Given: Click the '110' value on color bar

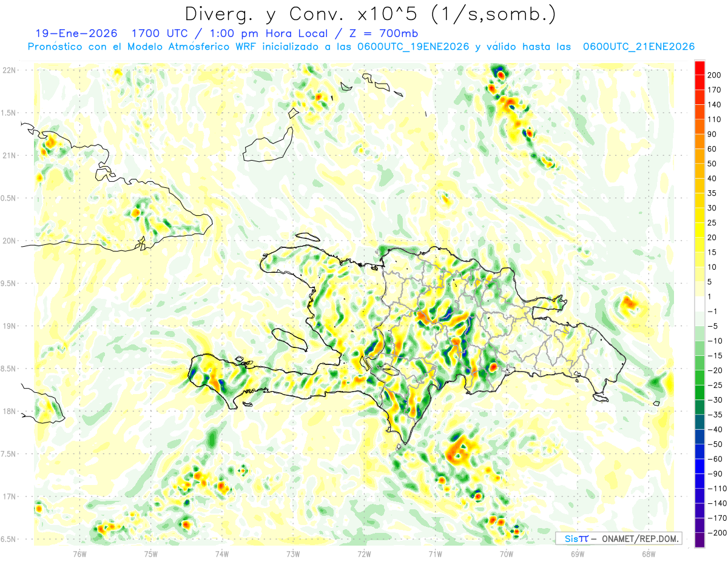Looking at the screenshot, I should point(714,119).
